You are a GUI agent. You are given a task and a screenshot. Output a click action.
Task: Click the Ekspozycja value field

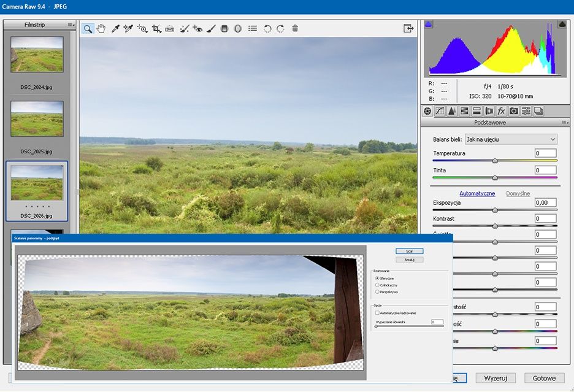545,202
